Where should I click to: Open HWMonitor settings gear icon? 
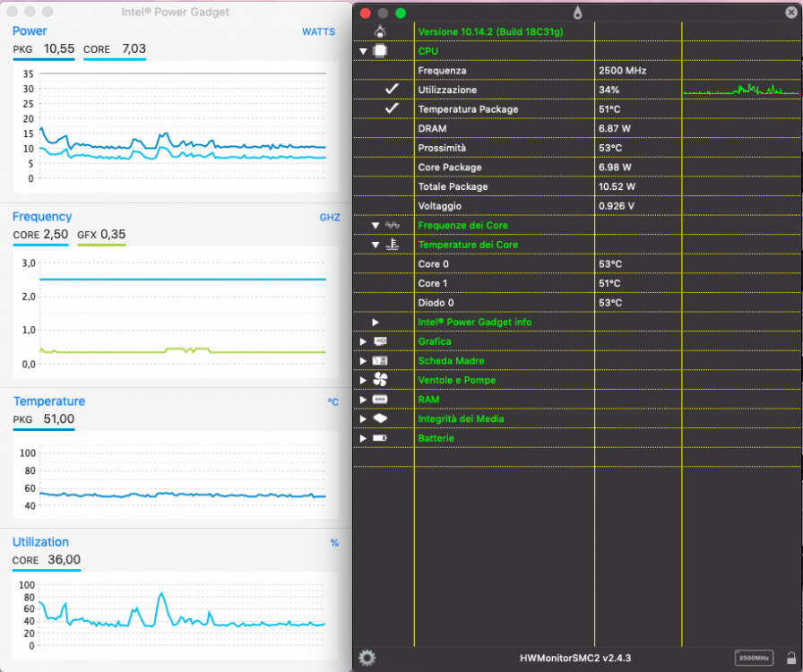[367, 658]
